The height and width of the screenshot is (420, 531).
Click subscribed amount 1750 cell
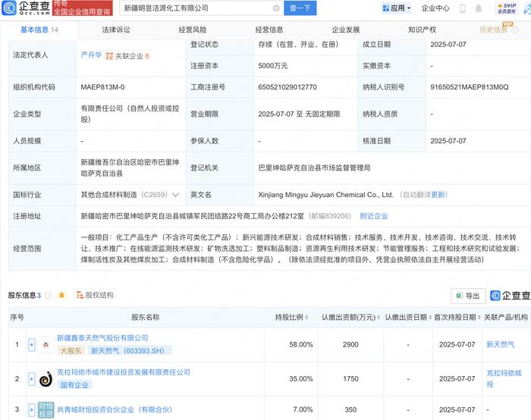pyautogui.click(x=350, y=379)
